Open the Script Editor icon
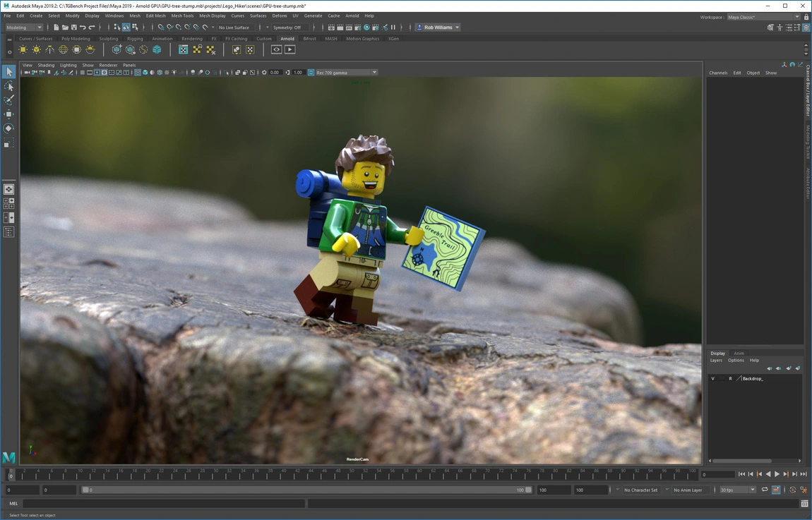Screen dimensions: 812x520 click(x=804, y=504)
